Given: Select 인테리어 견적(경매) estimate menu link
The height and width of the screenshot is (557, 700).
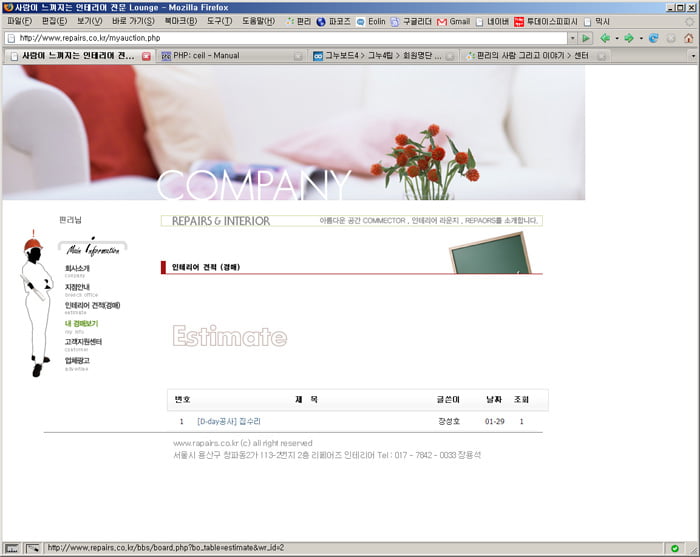Looking at the screenshot, I should (x=92, y=305).
